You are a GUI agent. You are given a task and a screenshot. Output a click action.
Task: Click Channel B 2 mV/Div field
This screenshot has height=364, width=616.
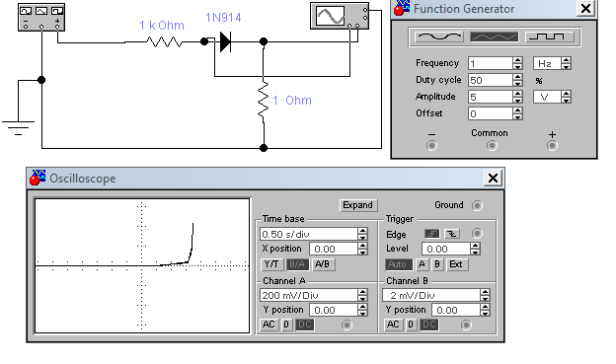tap(431, 295)
